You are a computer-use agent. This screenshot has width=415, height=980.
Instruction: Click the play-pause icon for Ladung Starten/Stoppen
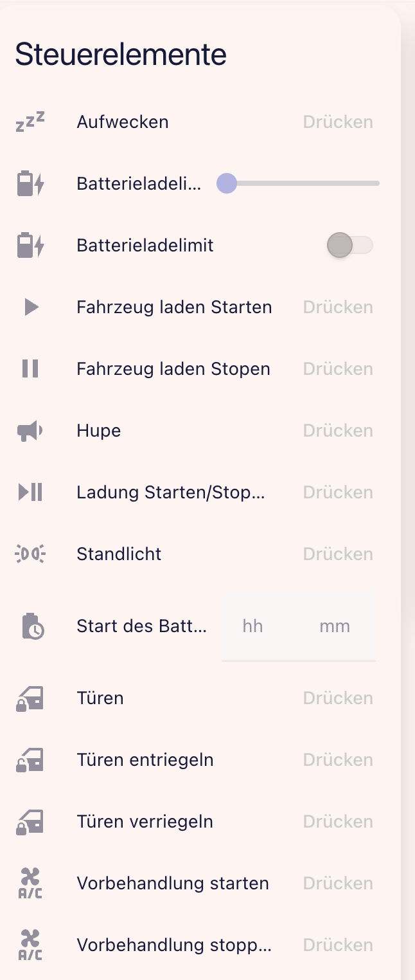(30, 493)
